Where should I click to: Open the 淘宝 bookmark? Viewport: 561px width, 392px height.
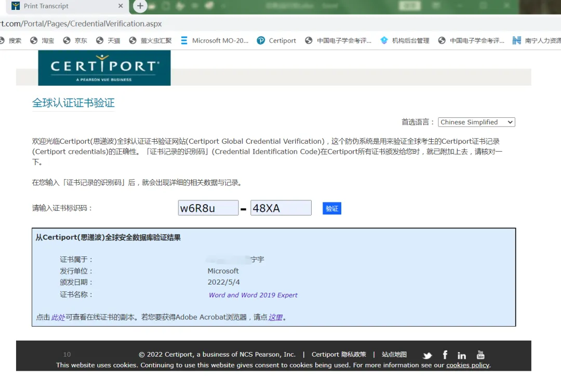(x=42, y=40)
